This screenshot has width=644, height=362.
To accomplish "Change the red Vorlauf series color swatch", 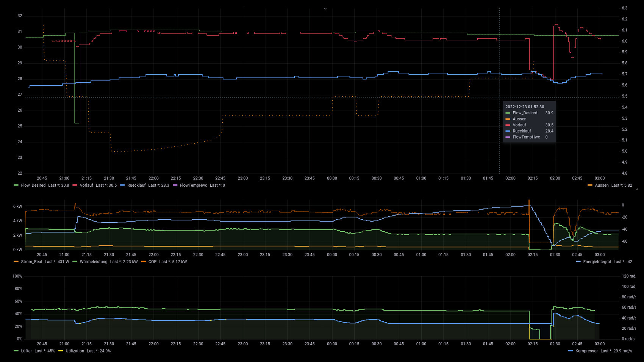I will click(x=75, y=186).
